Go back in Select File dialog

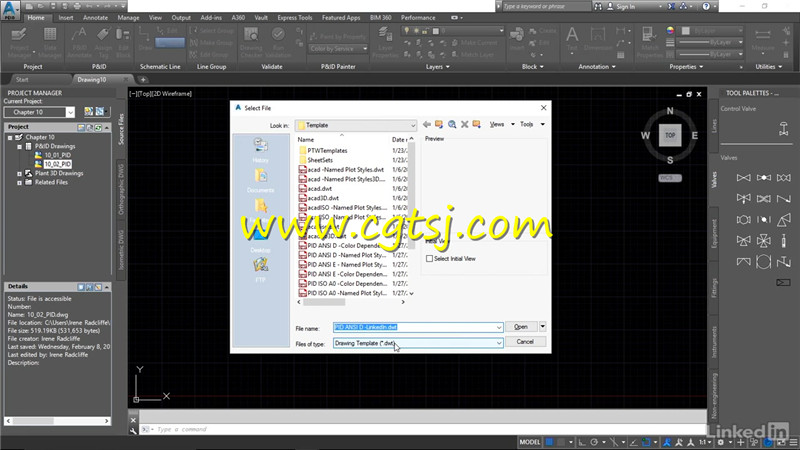pyautogui.click(x=427, y=124)
